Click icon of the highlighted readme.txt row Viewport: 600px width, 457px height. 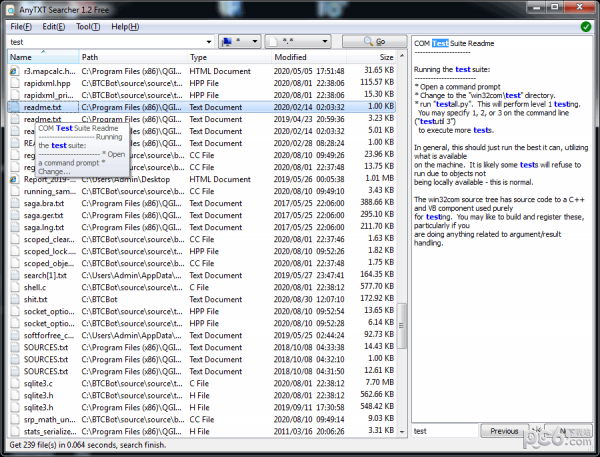click(15, 107)
